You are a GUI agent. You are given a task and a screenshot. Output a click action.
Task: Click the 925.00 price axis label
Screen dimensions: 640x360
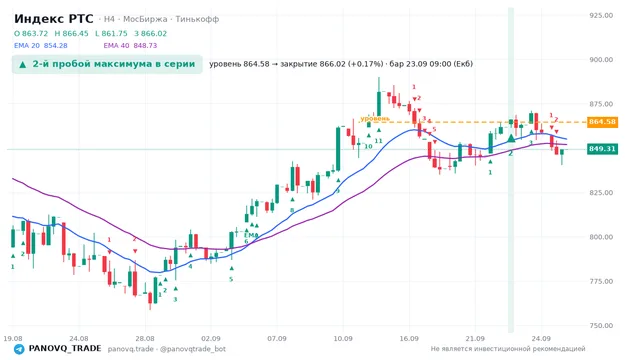tap(601, 16)
